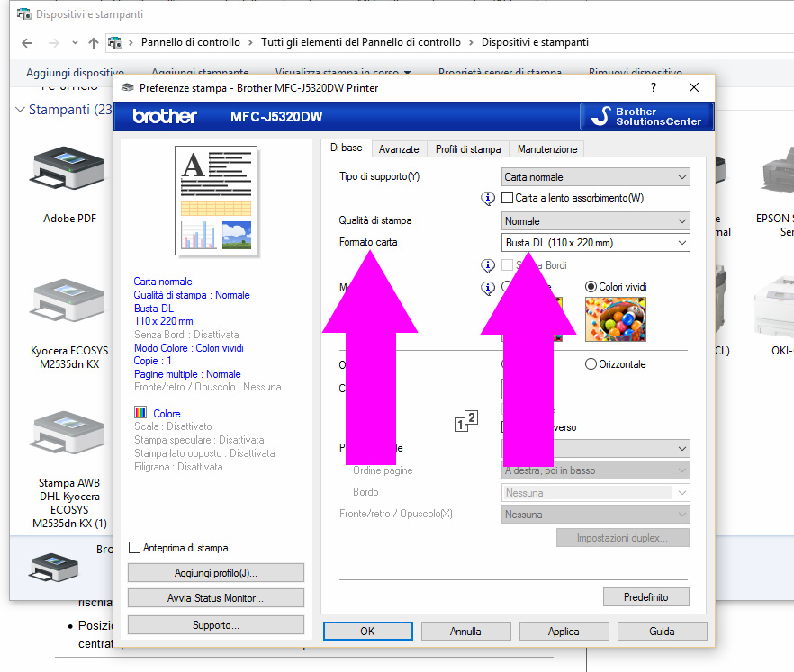Open the Manutenzione tab

(x=547, y=149)
